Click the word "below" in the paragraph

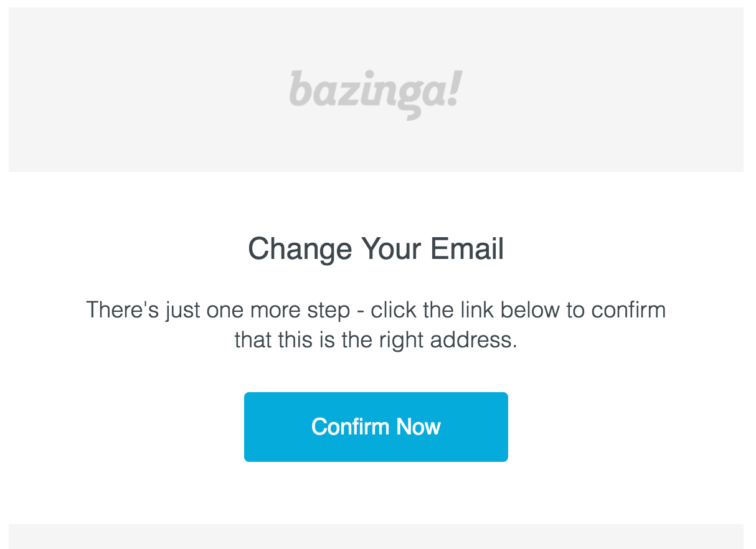pyautogui.click(x=529, y=309)
